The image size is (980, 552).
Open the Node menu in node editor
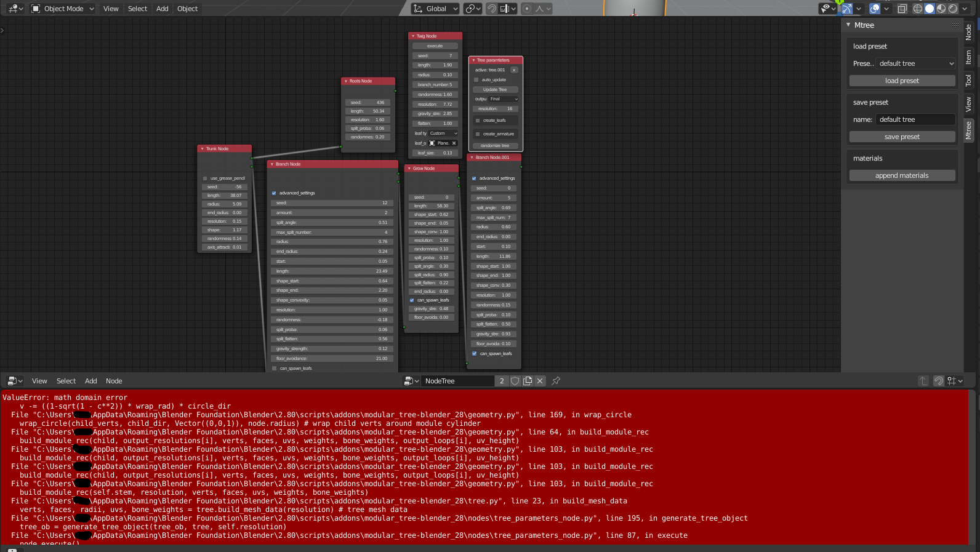114,381
